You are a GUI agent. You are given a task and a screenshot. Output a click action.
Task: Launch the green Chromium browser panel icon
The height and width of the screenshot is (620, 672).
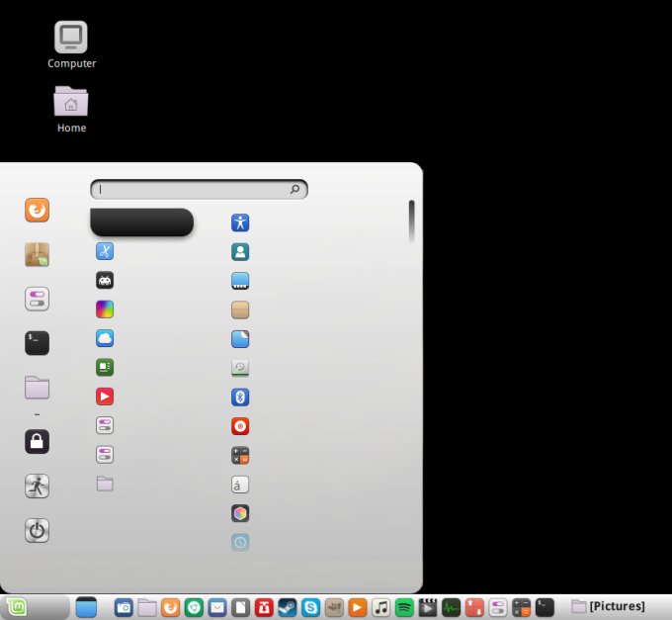tap(194, 607)
